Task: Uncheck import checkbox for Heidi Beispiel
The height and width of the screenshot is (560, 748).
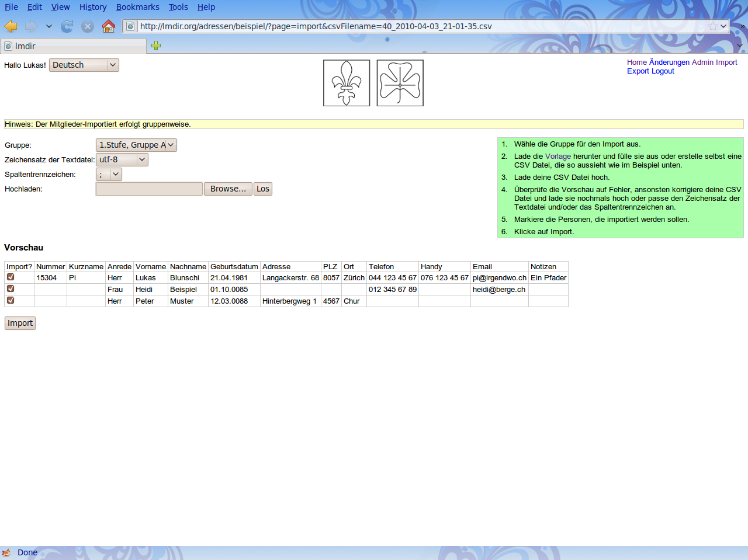Action: pos(11,289)
